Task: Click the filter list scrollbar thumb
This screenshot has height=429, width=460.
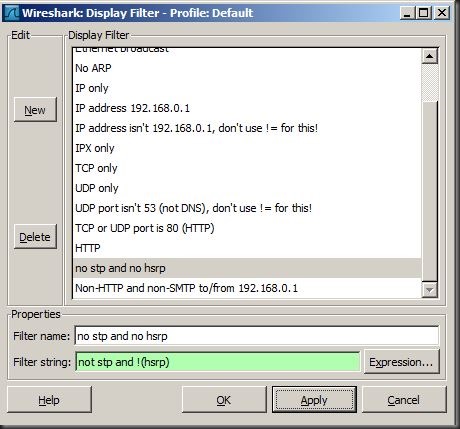Action: pyautogui.click(x=429, y=191)
